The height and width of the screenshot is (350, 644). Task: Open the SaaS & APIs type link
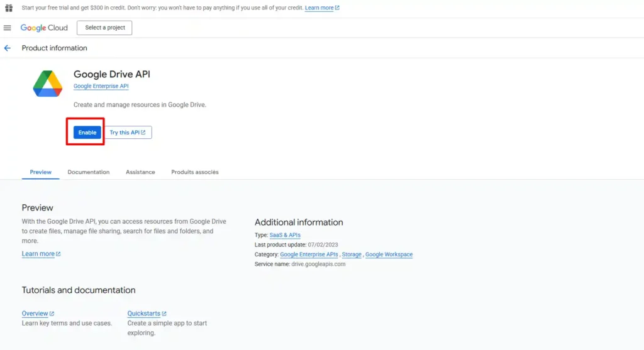tap(285, 235)
